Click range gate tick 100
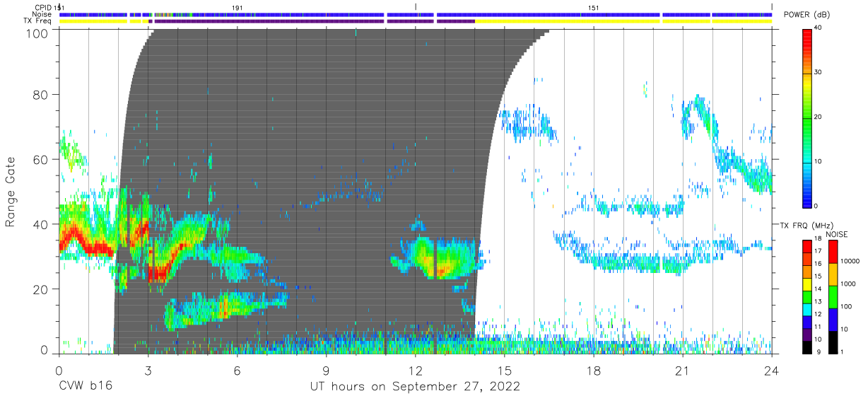Viewport: 868px width, 401px height. pyautogui.click(x=37, y=33)
